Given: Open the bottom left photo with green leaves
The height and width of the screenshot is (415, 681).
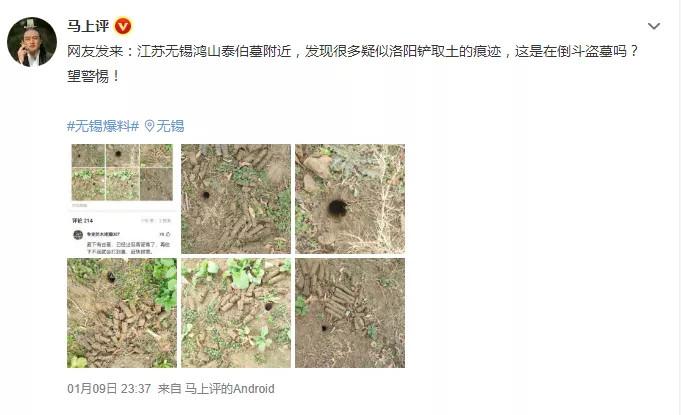Looking at the screenshot, I should tap(122, 313).
